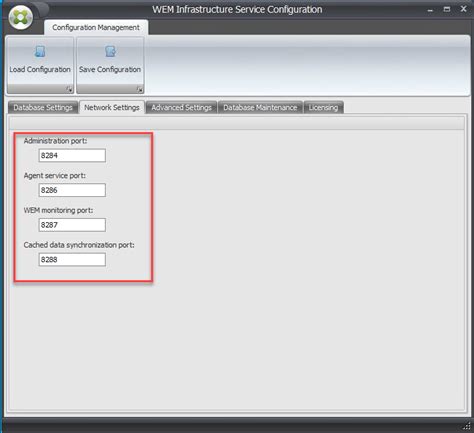
Task: Click the WEM application logo button
Action: point(21,17)
